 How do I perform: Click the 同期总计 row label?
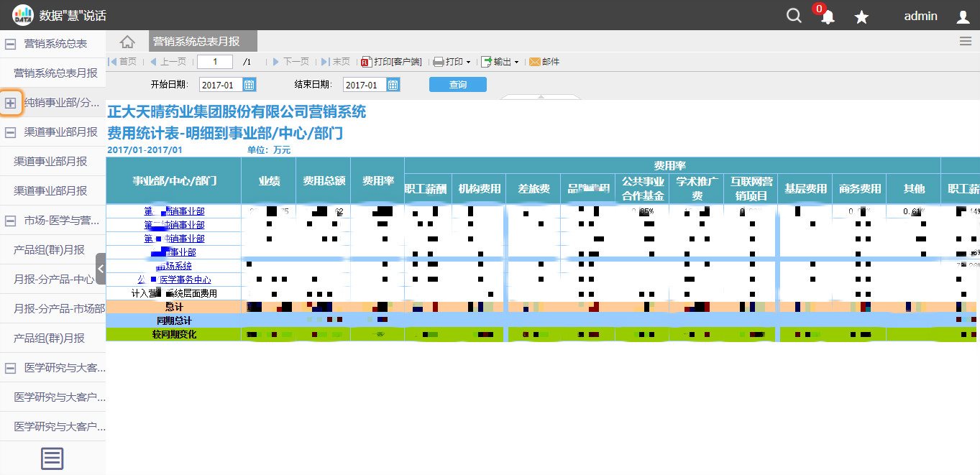[x=173, y=320]
